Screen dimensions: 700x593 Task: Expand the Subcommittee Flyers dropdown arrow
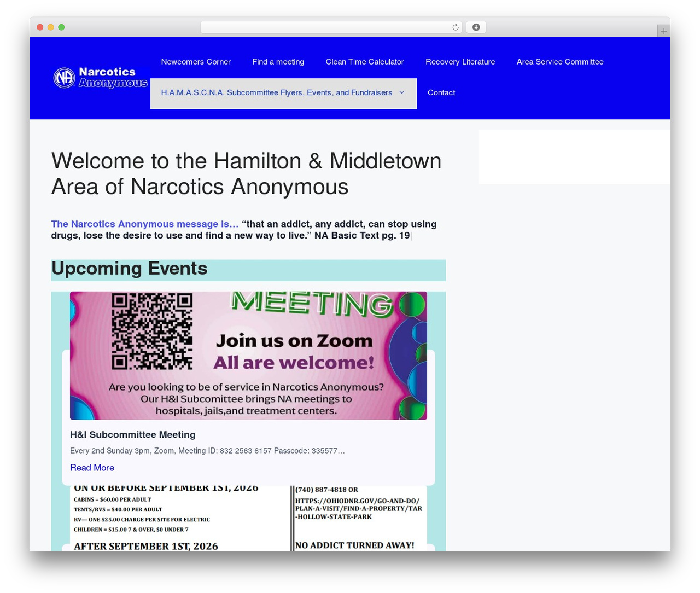click(x=402, y=93)
